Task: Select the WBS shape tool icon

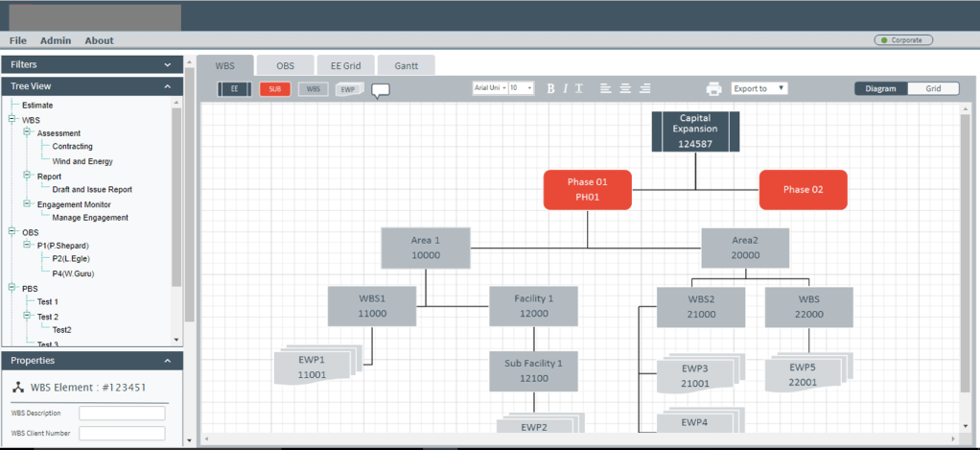Action: tap(312, 88)
